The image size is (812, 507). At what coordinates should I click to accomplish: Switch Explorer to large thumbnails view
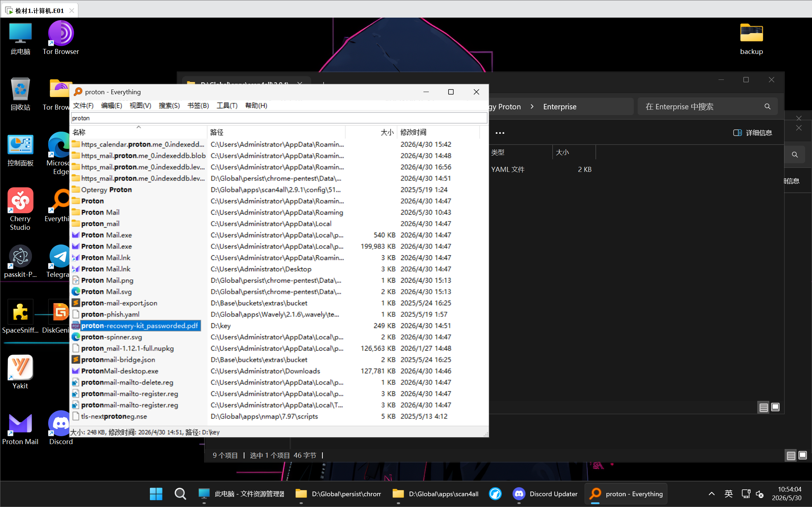775,407
